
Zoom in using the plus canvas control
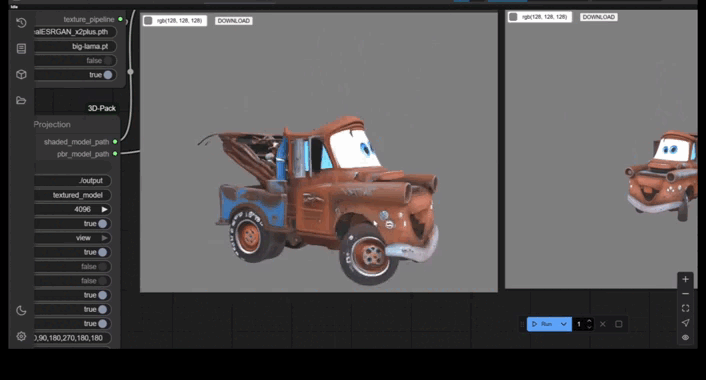click(685, 279)
